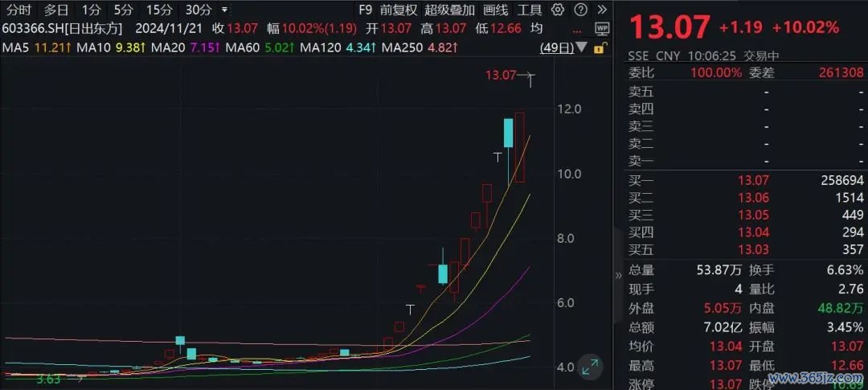Open the period dropdown after 30分
This screenshot has width=868, height=390.
coord(223,10)
